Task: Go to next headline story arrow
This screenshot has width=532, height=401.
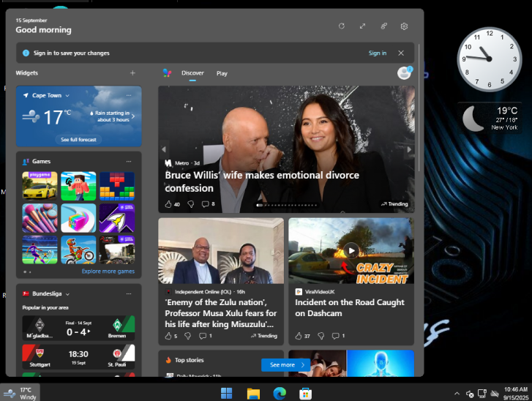Action: pos(410,149)
